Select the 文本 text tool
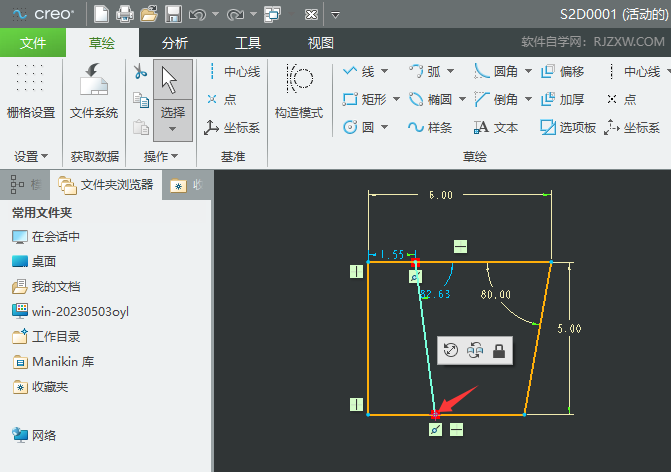The image size is (671, 472). (496, 127)
